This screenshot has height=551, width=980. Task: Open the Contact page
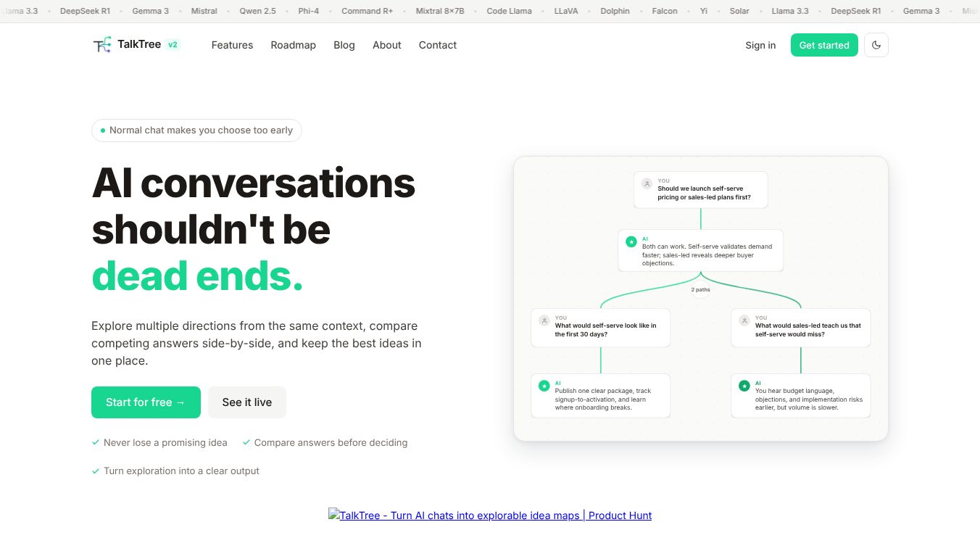click(x=438, y=45)
